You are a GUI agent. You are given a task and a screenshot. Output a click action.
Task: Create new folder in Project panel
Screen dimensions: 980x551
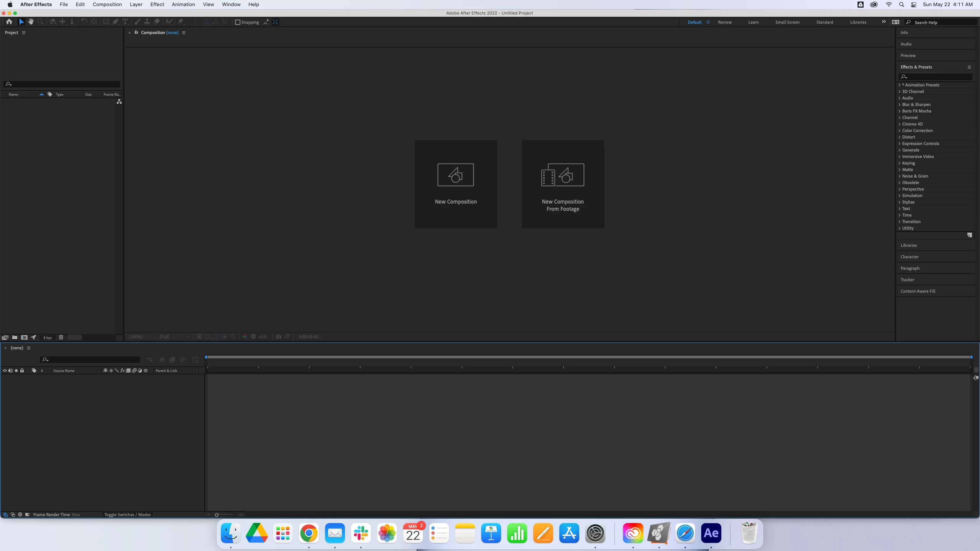pyautogui.click(x=15, y=337)
